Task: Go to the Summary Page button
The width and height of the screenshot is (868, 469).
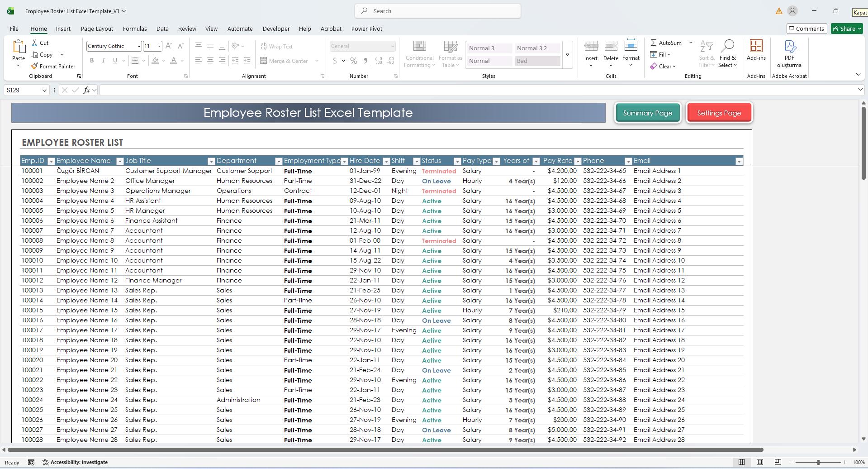Action: pos(648,113)
